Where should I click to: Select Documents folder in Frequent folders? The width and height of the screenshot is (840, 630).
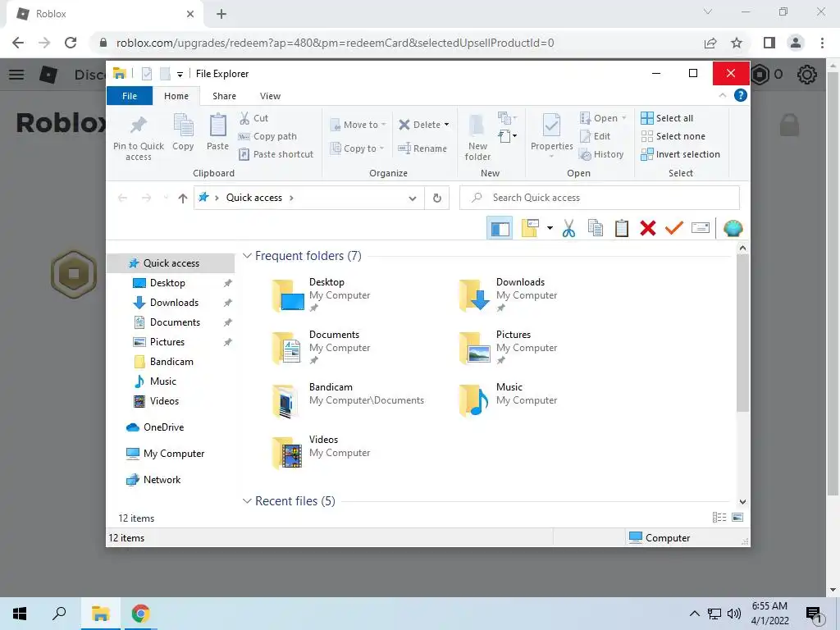point(322,347)
